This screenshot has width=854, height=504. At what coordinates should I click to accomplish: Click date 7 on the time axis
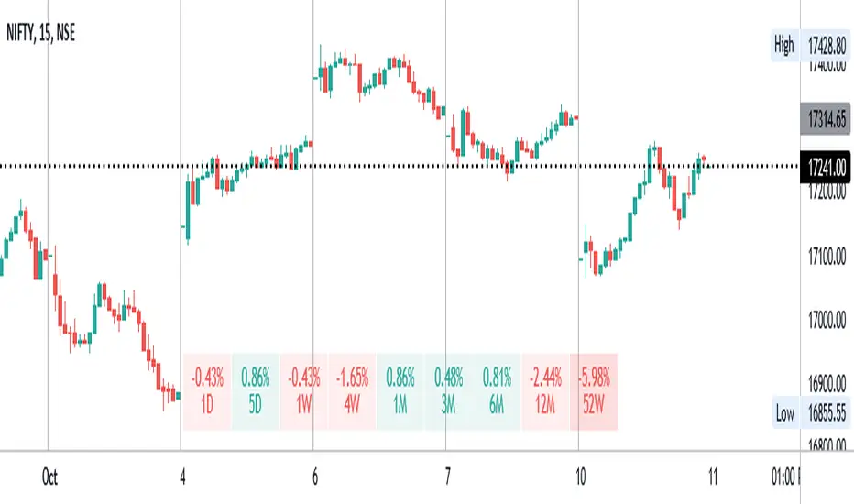tap(447, 477)
